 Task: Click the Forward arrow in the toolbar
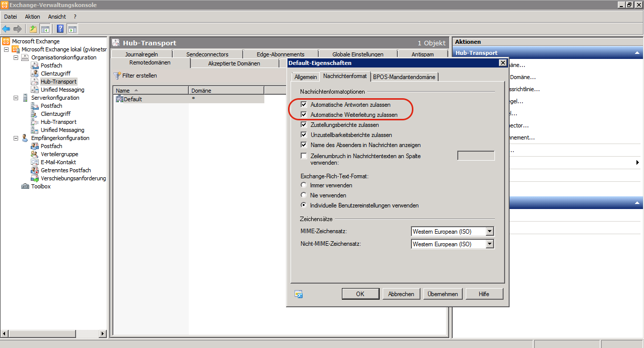[x=18, y=29]
